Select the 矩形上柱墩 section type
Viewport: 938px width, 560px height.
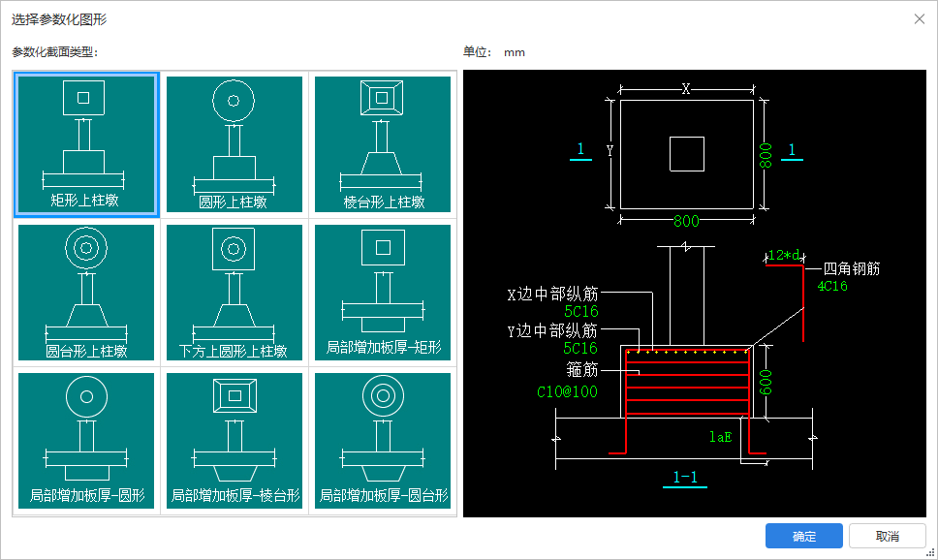click(86, 144)
